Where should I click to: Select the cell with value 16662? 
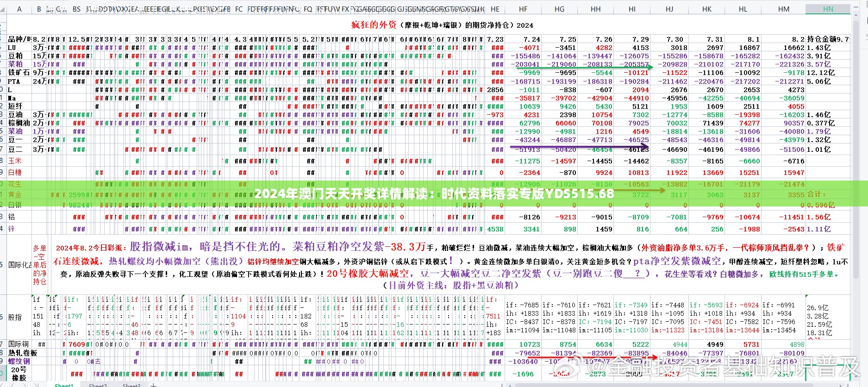tap(784, 48)
